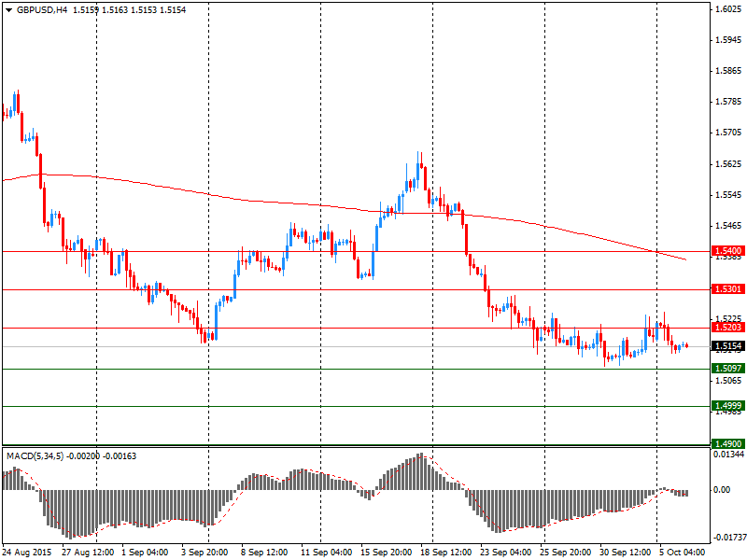The height and width of the screenshot is (560, 747).
Task: Click the 1.5945 price scale value
Action: pyautogui.click(x=728, y=39)
